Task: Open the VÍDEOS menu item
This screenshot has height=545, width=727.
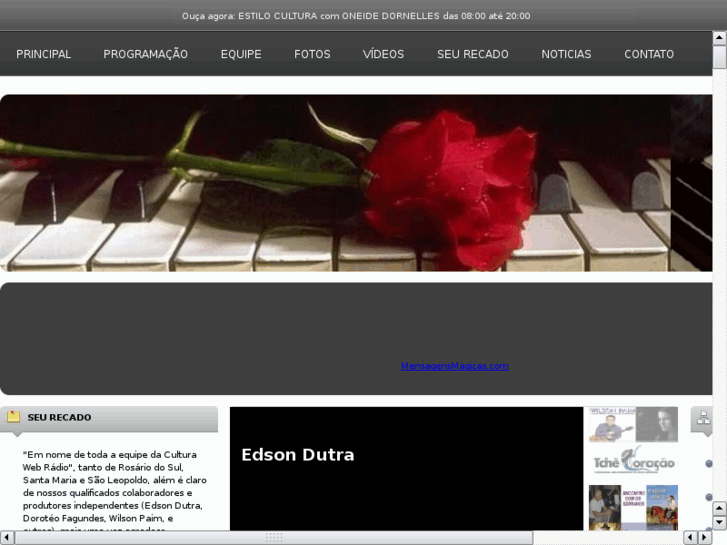Action: pos(383,54)
